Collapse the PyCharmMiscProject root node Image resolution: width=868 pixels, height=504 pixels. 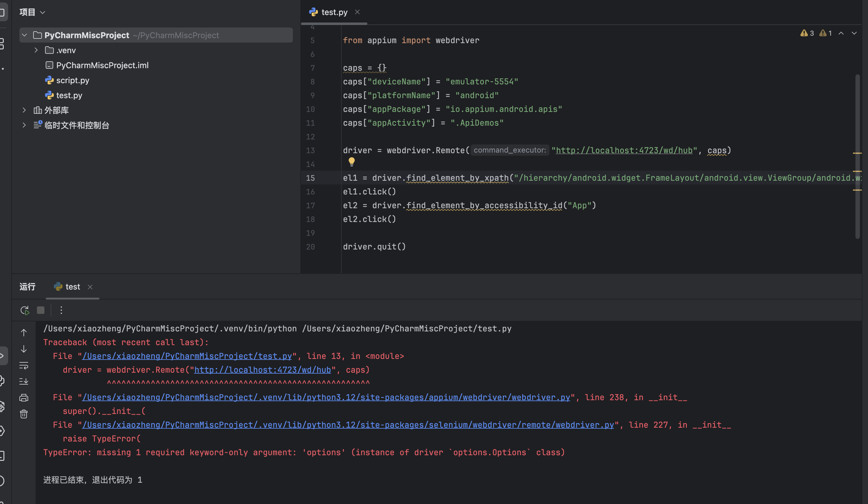click(24, 35)
